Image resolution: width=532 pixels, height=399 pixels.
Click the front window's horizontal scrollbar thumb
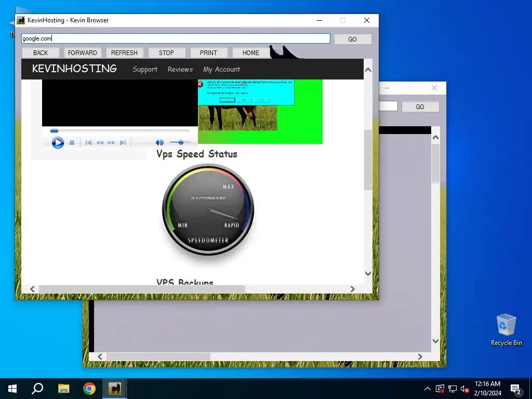point(142,289)
